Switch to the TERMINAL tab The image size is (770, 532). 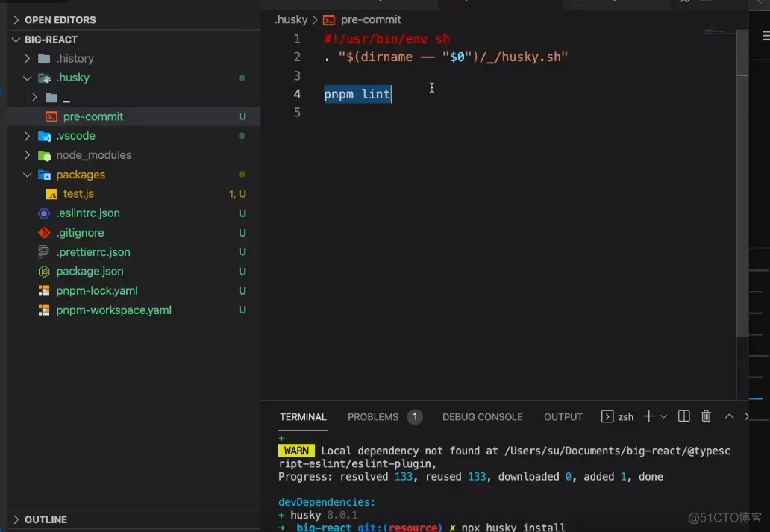click(303, 416)
